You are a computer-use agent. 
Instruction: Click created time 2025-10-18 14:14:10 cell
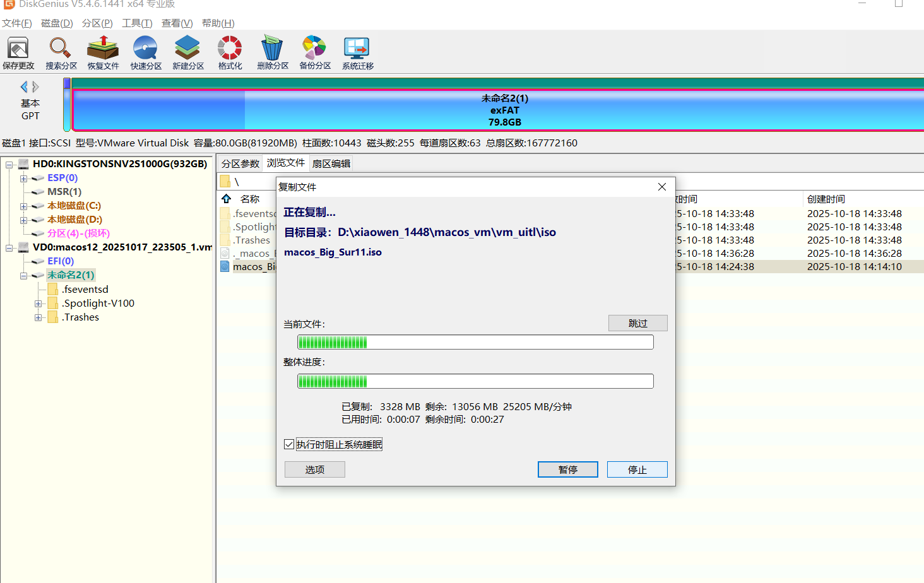point(855,267)
